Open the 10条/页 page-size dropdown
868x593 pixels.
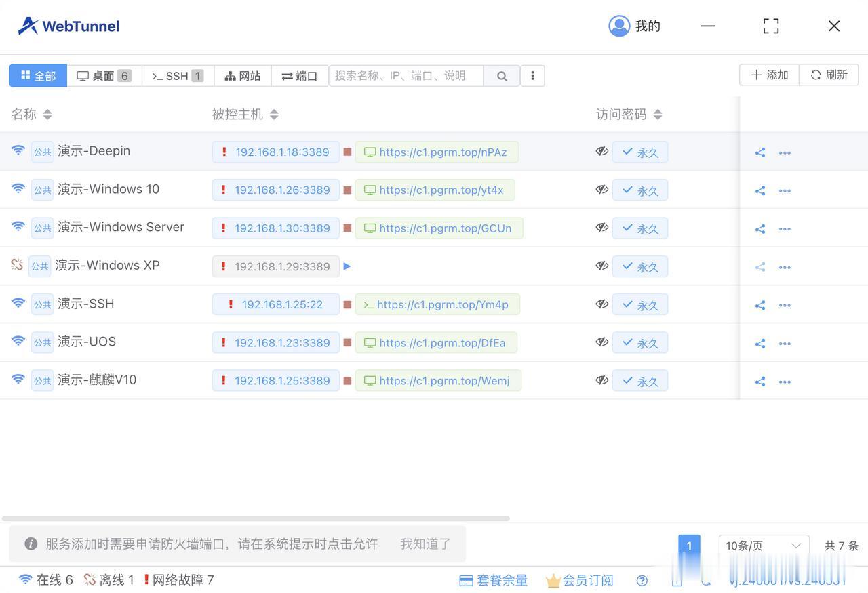[x=764, y=546]
